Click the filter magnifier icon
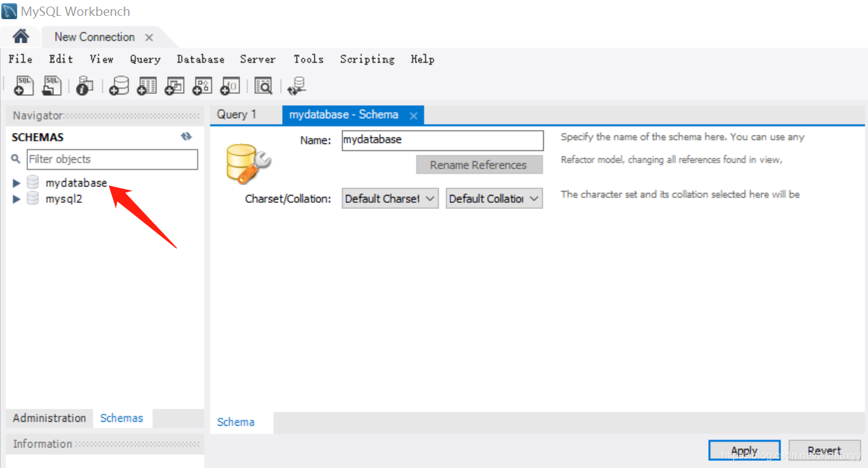Screen dimensions: 868x468 [x=16, y=159]
